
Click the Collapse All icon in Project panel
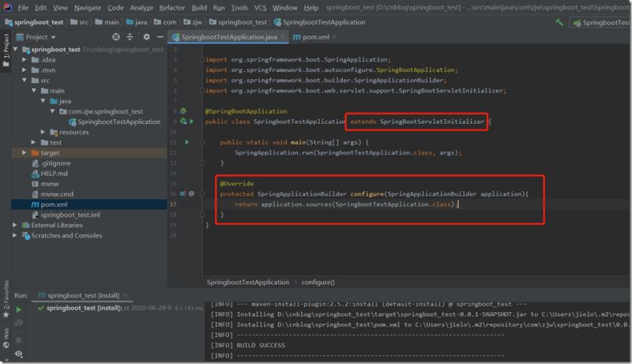pos(129,37)
